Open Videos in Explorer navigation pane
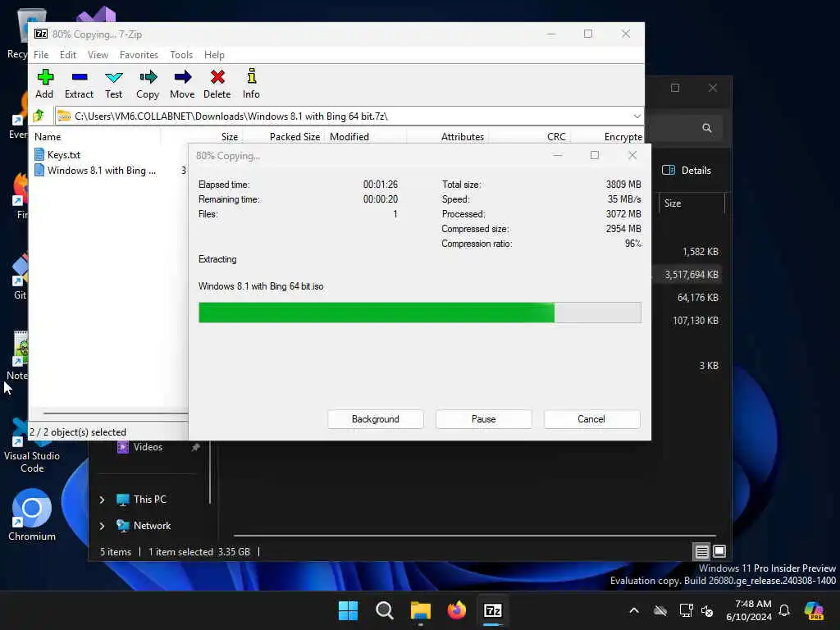The height and width of the screenshot is (630, 840). click(x=148, y=447)
